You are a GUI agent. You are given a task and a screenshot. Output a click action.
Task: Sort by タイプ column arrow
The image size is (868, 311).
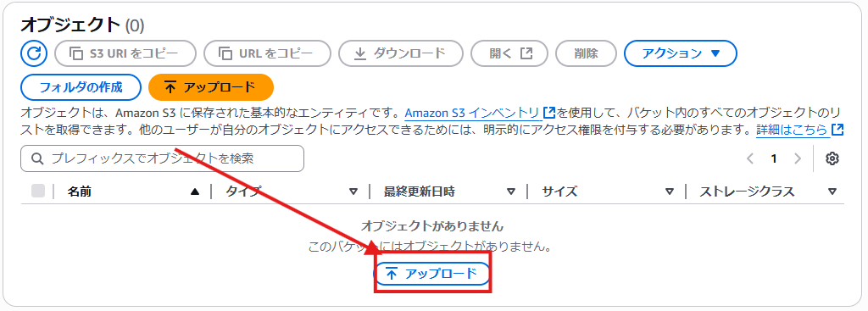[353, 192]
